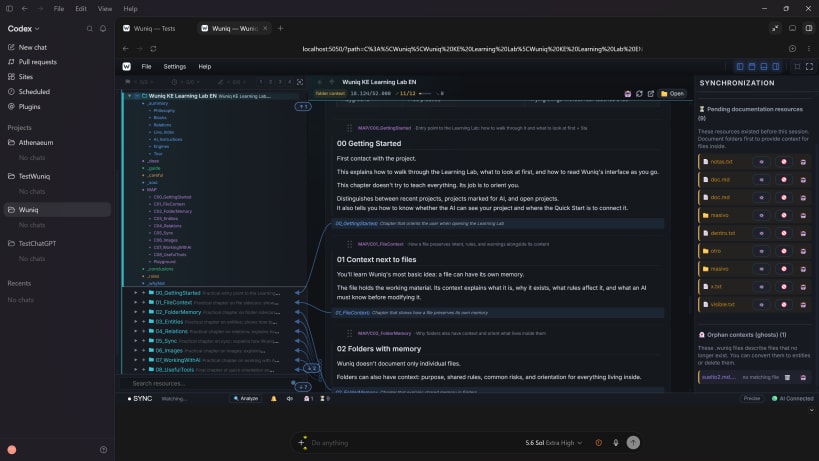Screen dimensions: 819x461
Task: Toggle first panel layout icon
Action: (740, 67)
